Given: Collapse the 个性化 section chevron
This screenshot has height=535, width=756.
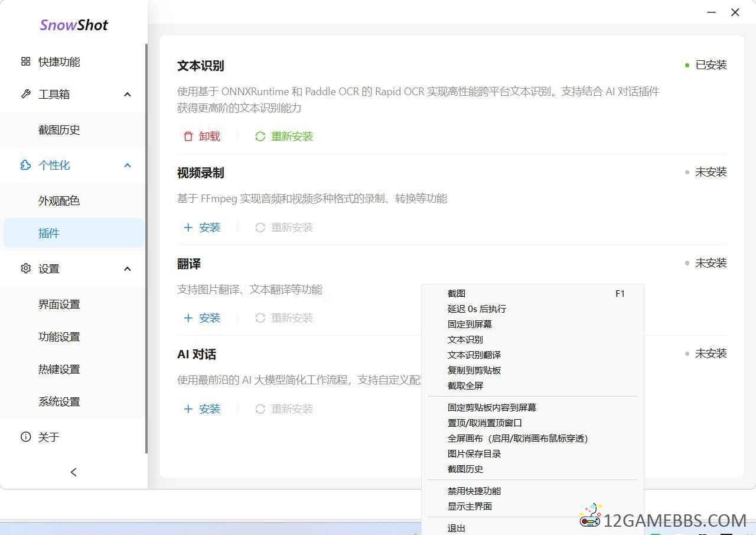Looking at the screenshot, I should click(128, 166).
